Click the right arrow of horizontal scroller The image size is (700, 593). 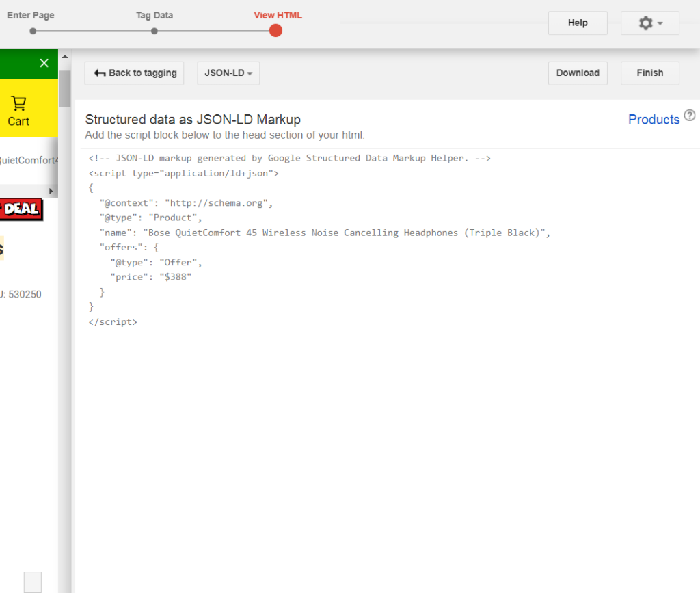point(51,191)
